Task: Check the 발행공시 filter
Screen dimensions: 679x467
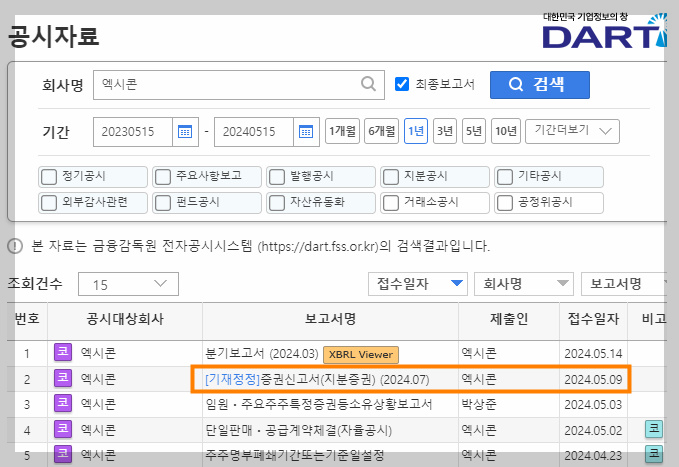Action: (x=277, y=177)
